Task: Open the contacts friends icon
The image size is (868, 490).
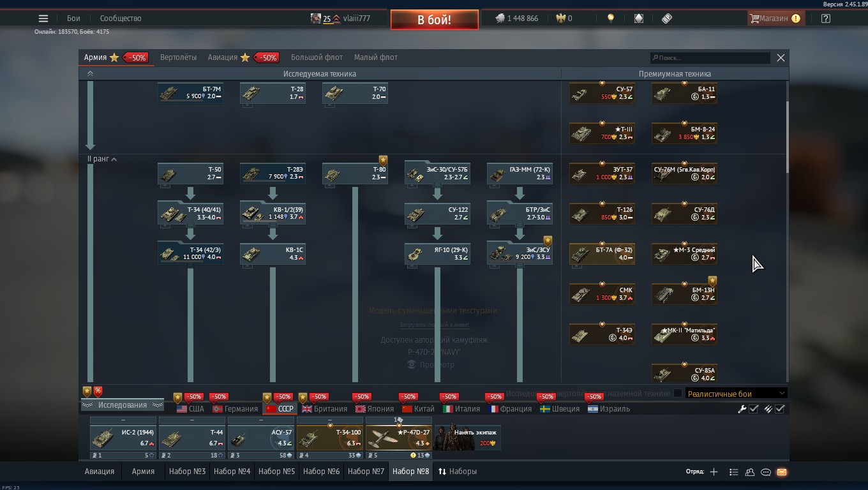Action: (750, 472)
